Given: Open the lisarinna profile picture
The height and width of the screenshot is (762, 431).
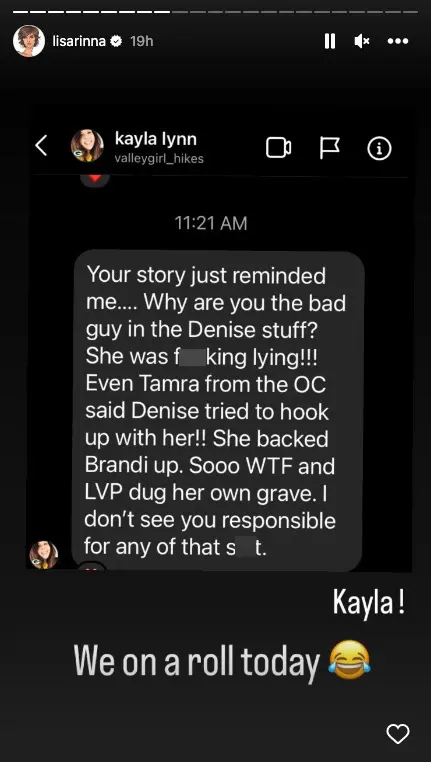Looking at the screenshot, I should coord(29,41).
